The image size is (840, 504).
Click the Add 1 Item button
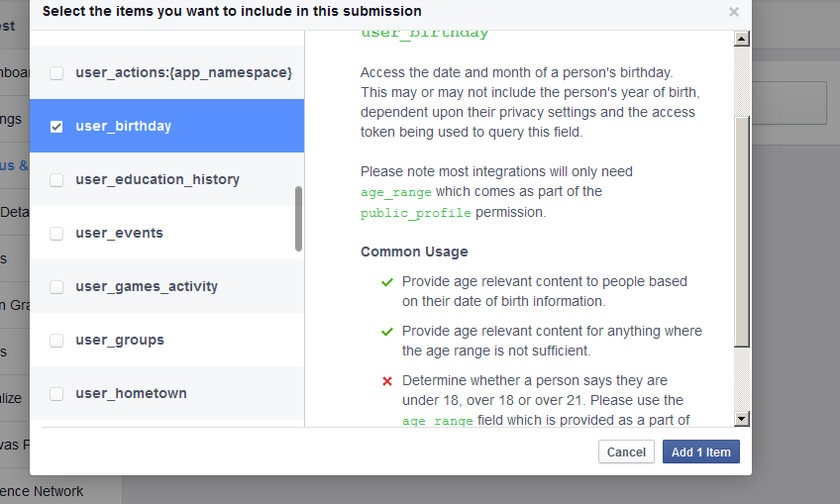coord(700,453)
